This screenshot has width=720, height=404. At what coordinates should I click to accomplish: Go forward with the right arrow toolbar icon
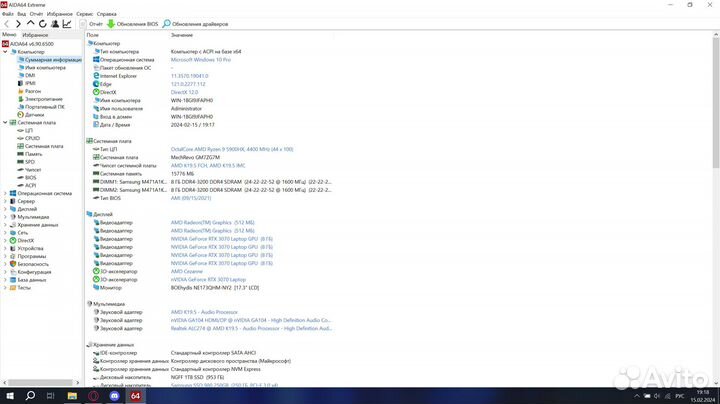18,23
